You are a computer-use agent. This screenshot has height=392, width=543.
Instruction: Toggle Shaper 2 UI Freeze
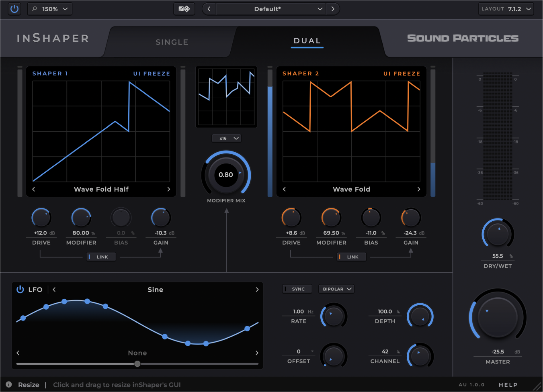(x=402, y=73)
